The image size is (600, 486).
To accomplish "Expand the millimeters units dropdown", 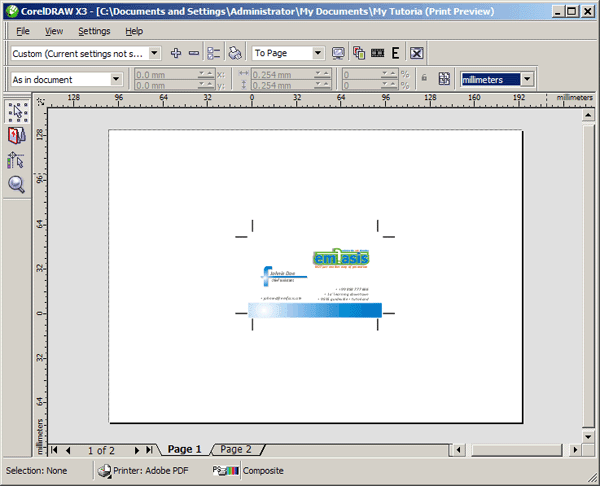I will (x=527, y=79).
